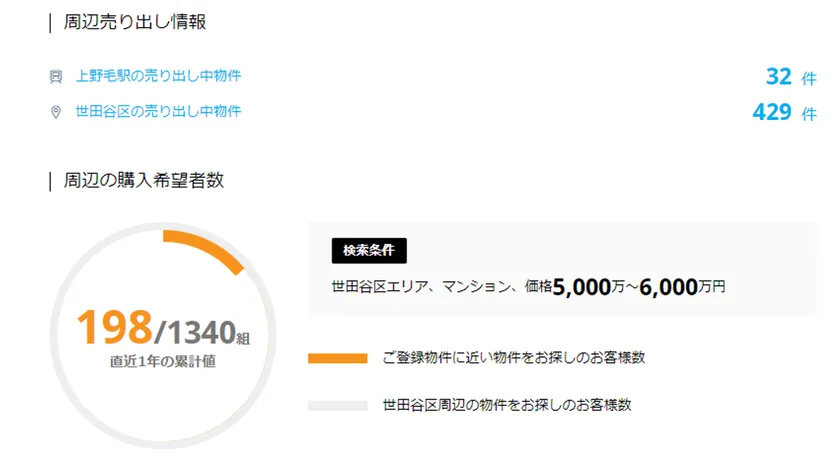Select the ご登録物件に近い物件をお探しのお客様数 legend label
The height and width of the screenshot is (470, 840).
point(513,358)
